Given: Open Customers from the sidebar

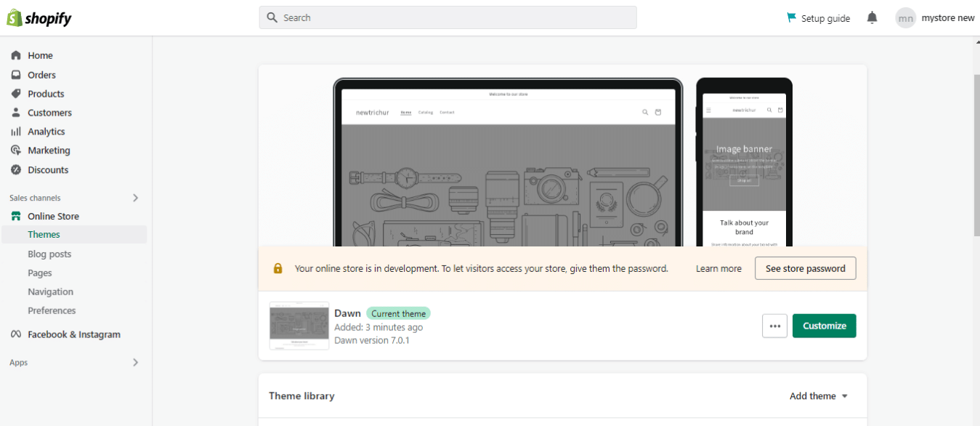Looking at the screenshot, I should pyautogui.click(x=16, y=112).
